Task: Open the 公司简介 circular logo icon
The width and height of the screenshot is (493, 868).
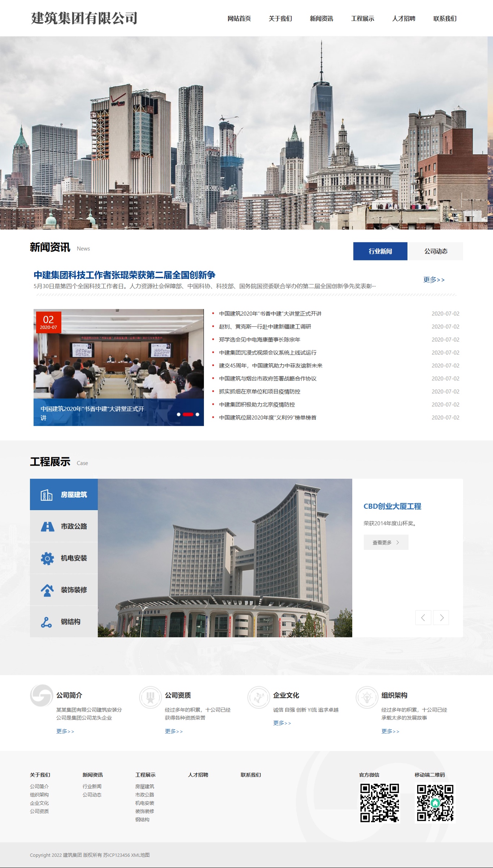Action: [x=42, y=695]
